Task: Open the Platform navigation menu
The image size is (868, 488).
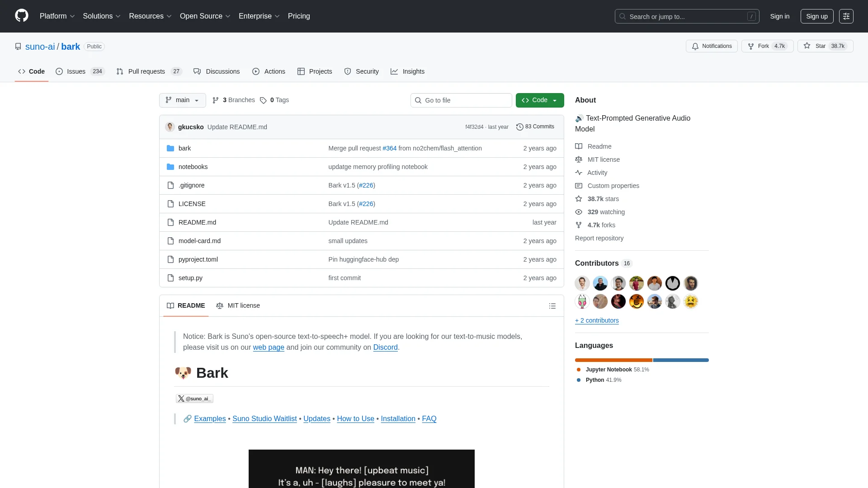Action: (x=57, y=16)
